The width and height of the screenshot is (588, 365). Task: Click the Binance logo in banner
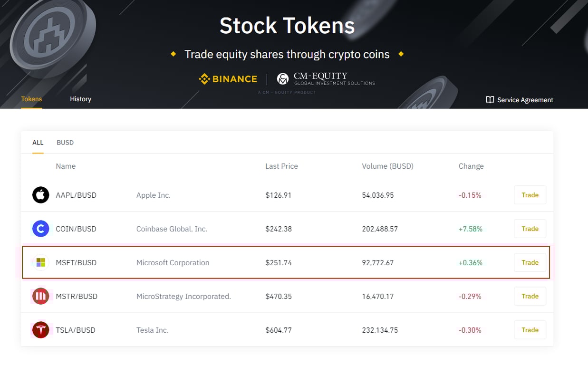pos(228,79)
